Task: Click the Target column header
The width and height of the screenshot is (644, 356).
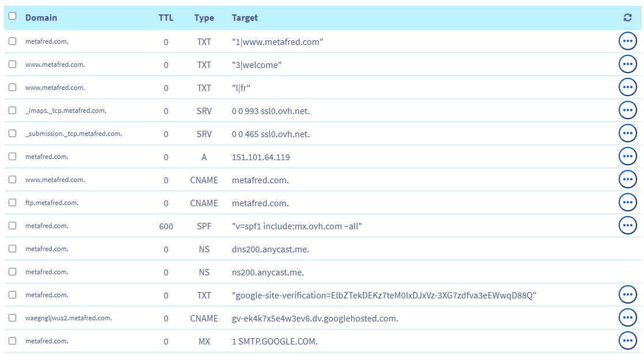Action: click(245, 18)
